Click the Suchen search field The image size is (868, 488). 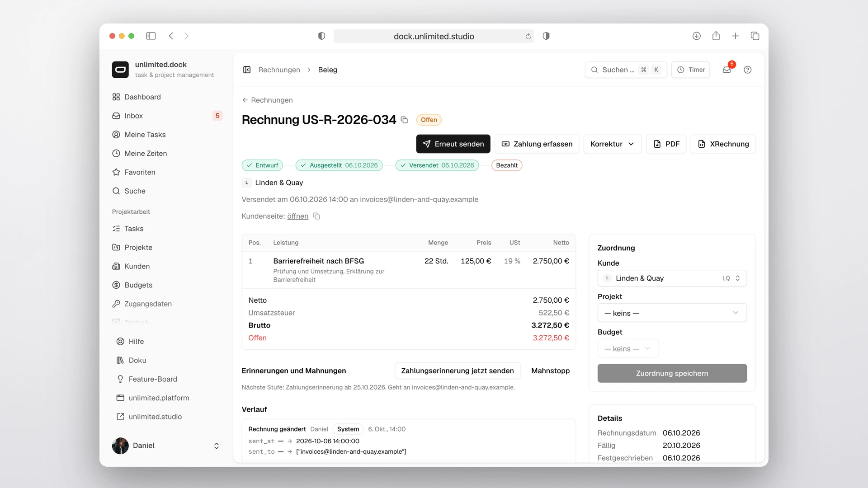626,70
